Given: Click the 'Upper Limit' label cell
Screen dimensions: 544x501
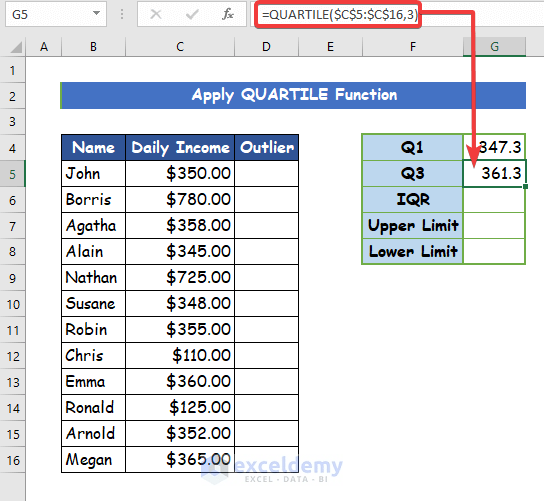Looking at the screenshot, I should pos(413,226).
